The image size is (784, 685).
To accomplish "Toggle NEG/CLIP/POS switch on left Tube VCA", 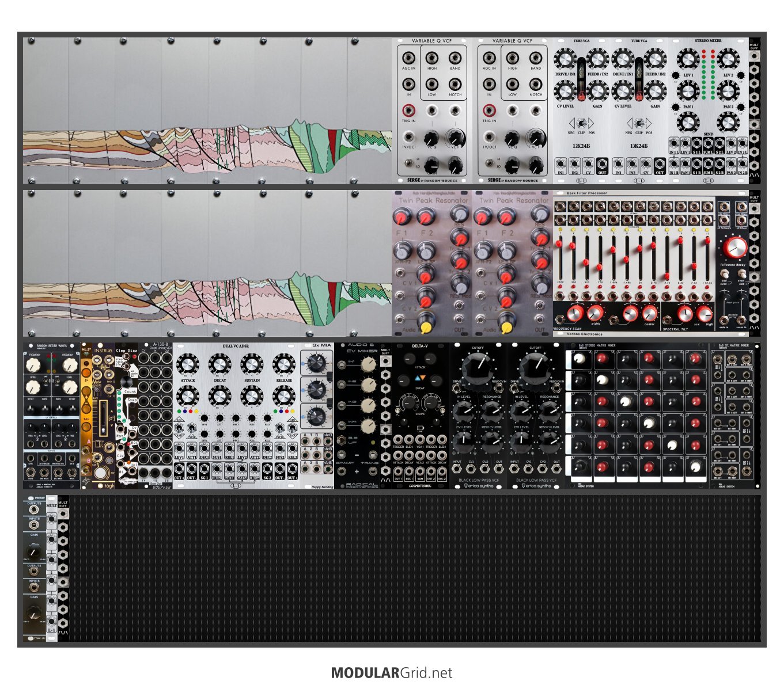I will click(582, 123).
